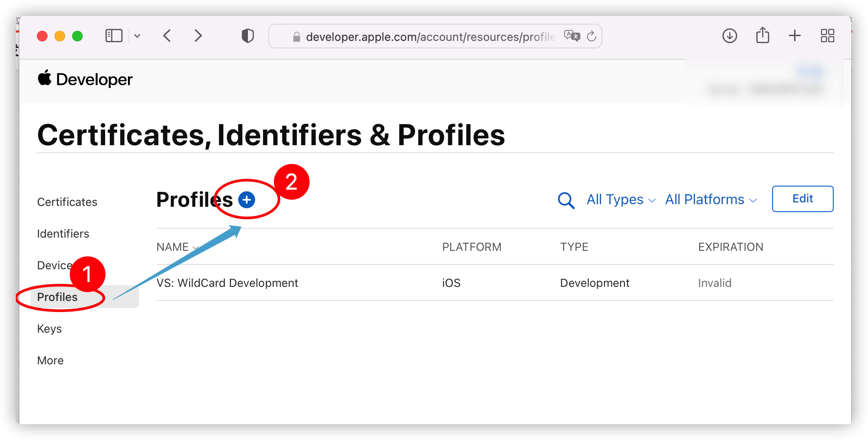This screenshot has height=440, width=868.
Task: Maximize the window with green button
Action: pos(77,36)
